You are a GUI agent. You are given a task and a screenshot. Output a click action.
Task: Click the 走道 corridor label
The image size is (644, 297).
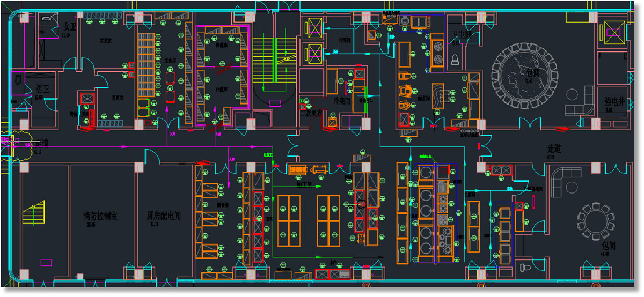554,147
